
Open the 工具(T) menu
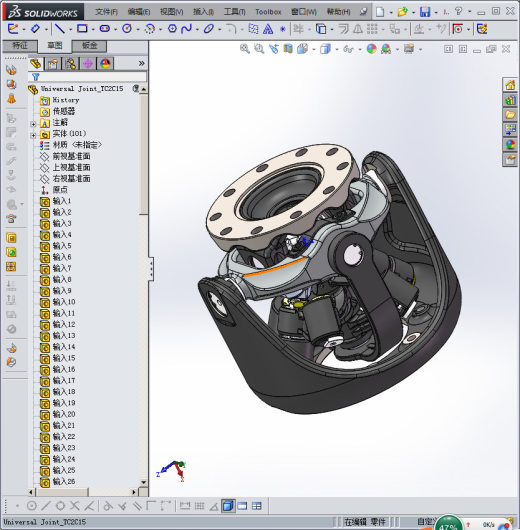pyautogui.click(x=234, y=12)
